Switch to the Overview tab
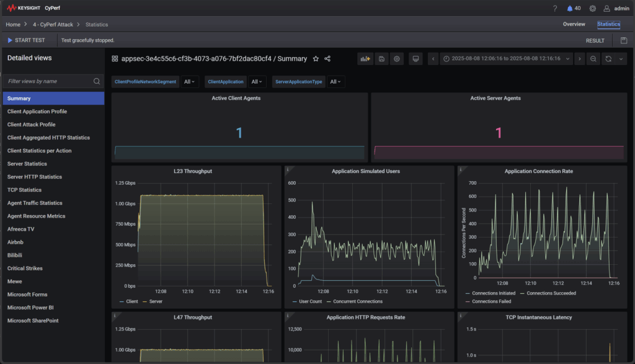Image resolution: width=635 pixels, height=364 pixels. coord(574,24)
